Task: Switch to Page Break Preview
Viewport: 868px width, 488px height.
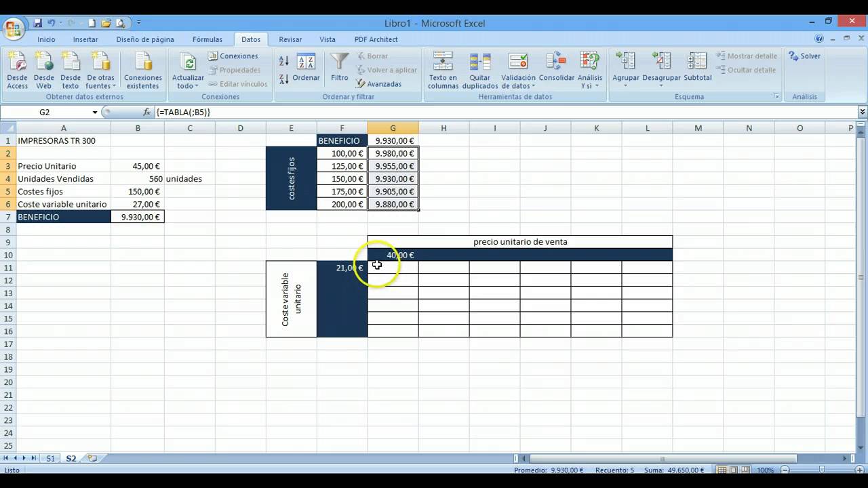Action: [745, 470]
